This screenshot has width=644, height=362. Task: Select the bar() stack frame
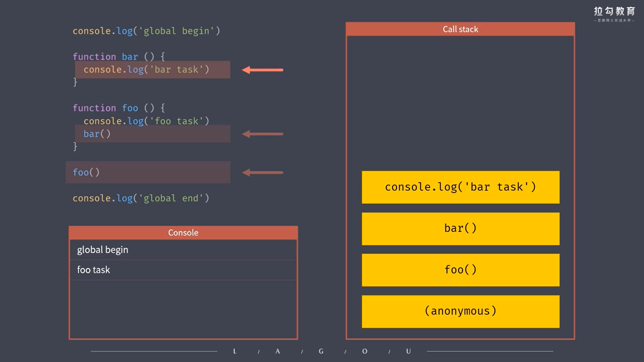pyautogui.click(x=461, y=229)
